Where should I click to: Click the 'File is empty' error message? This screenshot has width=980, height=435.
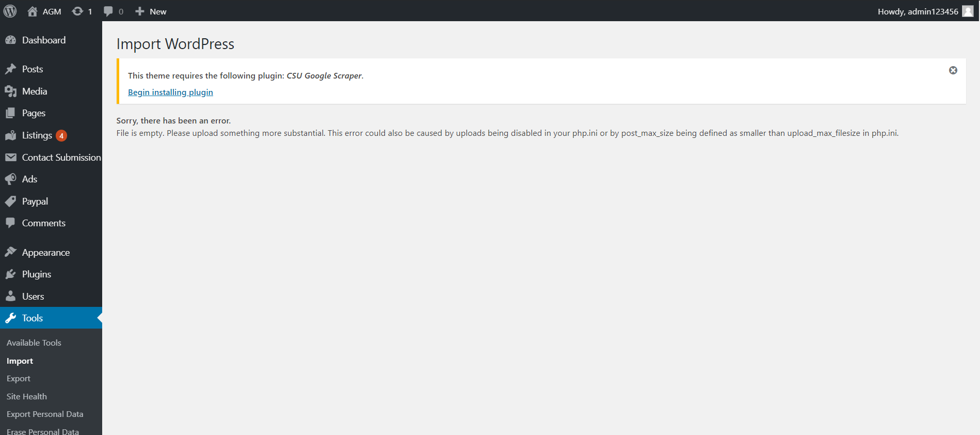pos(507,133)
